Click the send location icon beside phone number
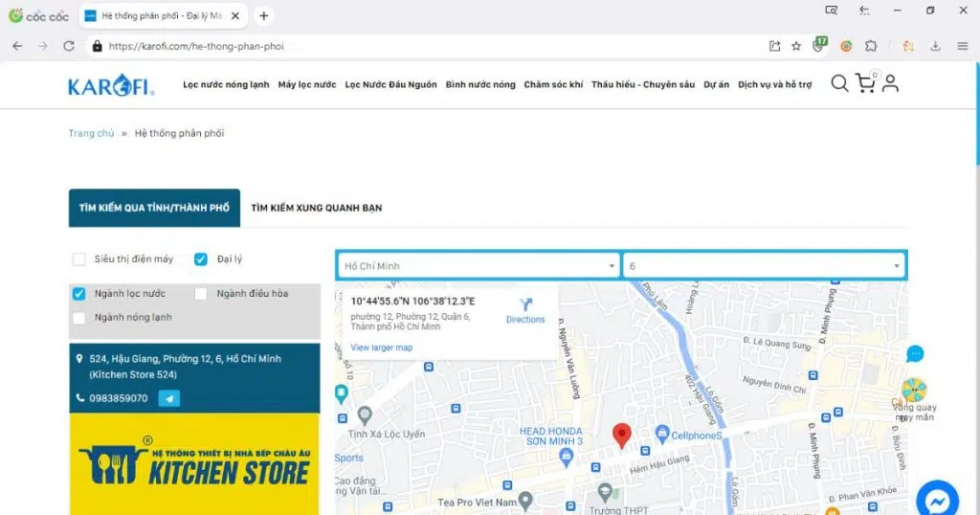The image size is (980, 515). click(x=169, y=398)
